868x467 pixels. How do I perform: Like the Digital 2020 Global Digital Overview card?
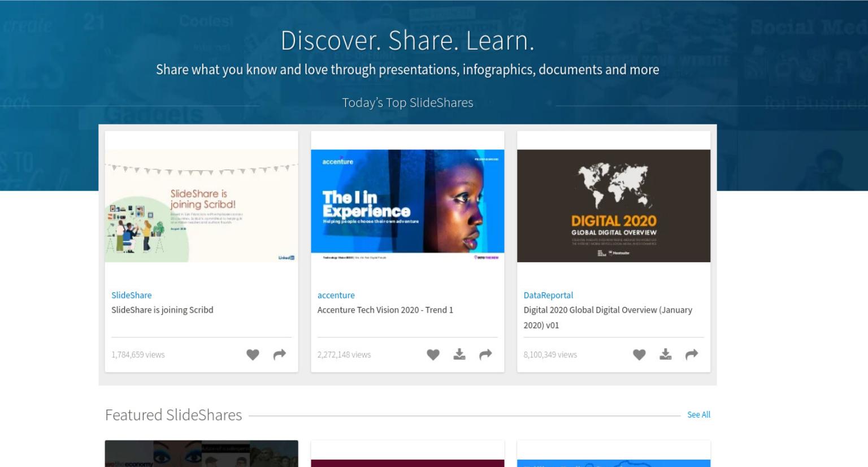click(639, 354)
